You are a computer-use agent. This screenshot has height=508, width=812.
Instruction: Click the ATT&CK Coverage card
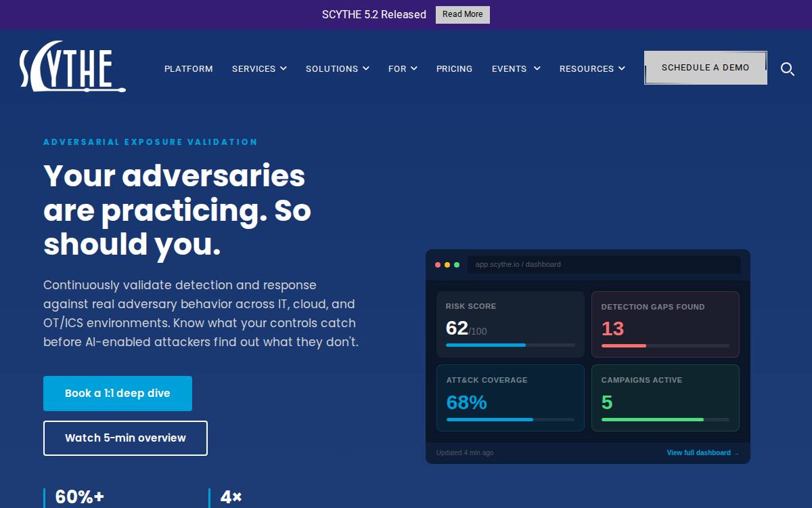510,398
